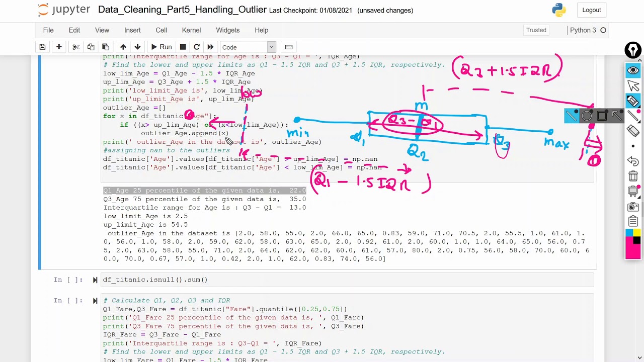
Task: Interrupt the kernel with the stop icon
Action: click(183, 47)
